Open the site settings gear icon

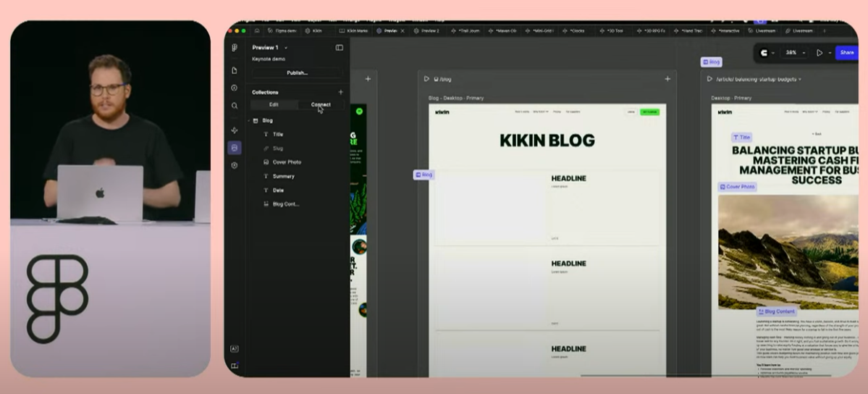[x=235, y=165]
